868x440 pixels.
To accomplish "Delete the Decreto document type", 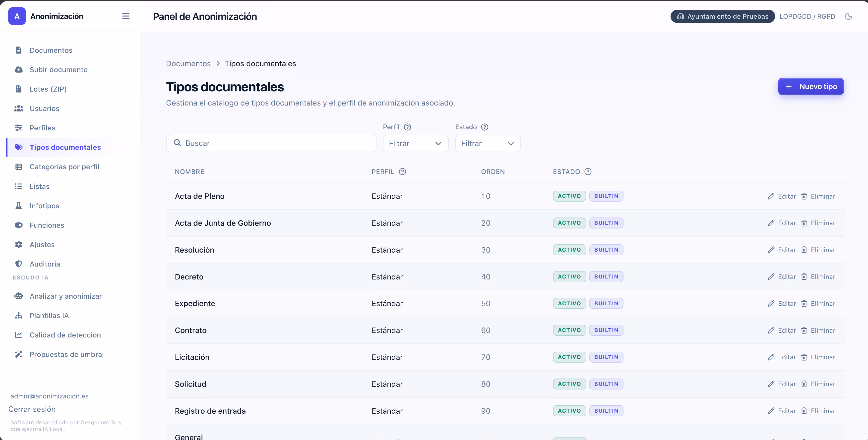I will [818, 276].
